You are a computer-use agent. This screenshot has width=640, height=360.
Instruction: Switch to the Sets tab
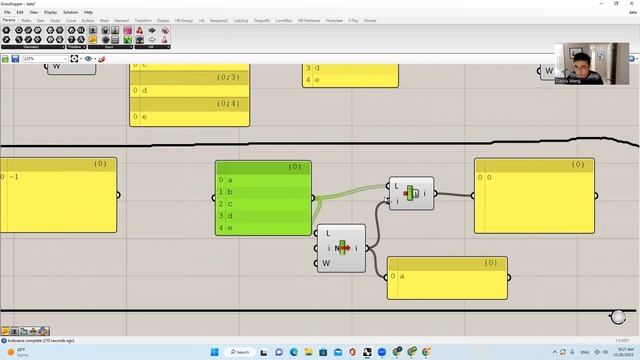click(x=41, y=20)
